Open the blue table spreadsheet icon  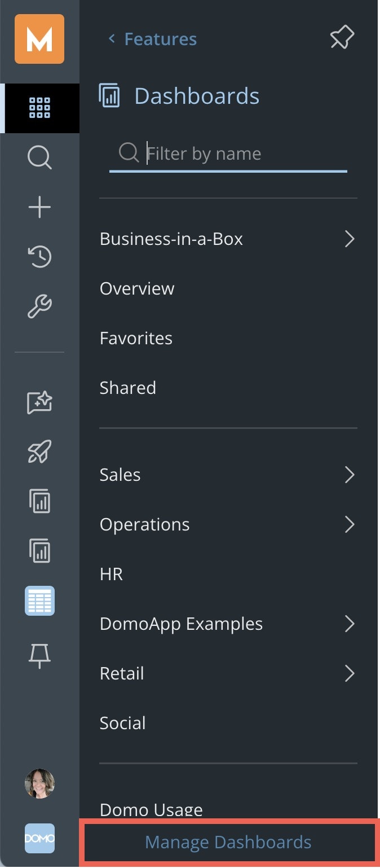39,600
